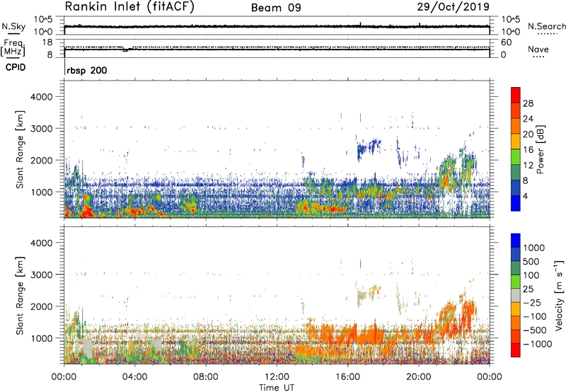The height and width of the screenshot is (392, 566).
Task: Click the frequency trace in the Freq panel
Action: pos(277,49)
